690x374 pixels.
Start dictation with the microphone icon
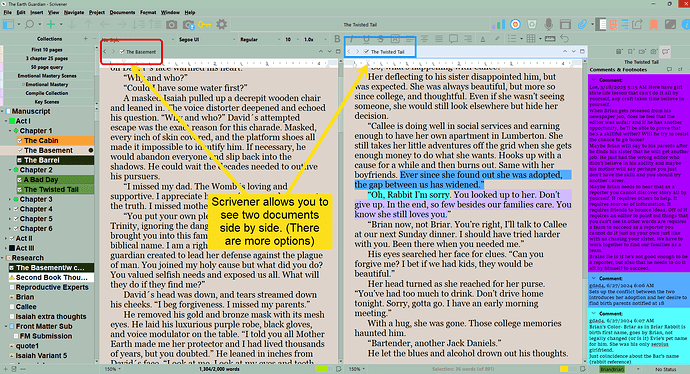tap(548, 25)
